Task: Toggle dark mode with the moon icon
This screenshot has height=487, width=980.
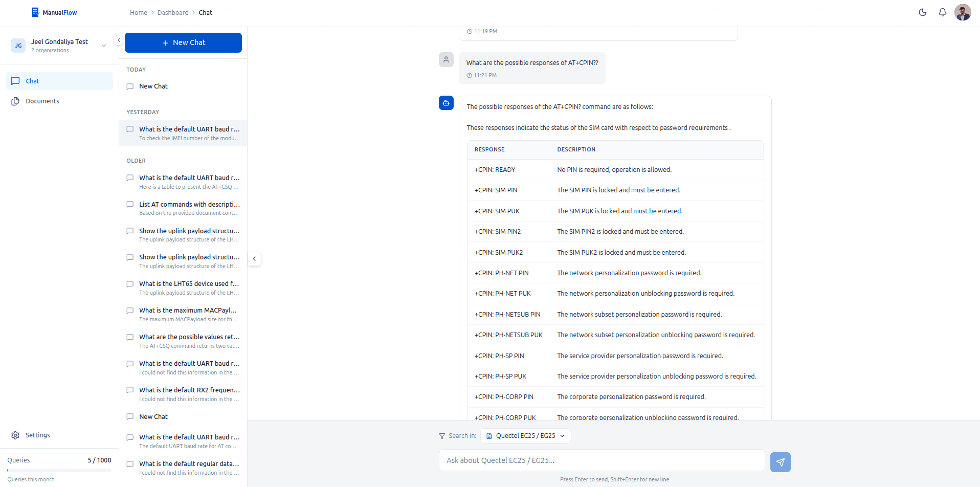Action: point(923,12)
